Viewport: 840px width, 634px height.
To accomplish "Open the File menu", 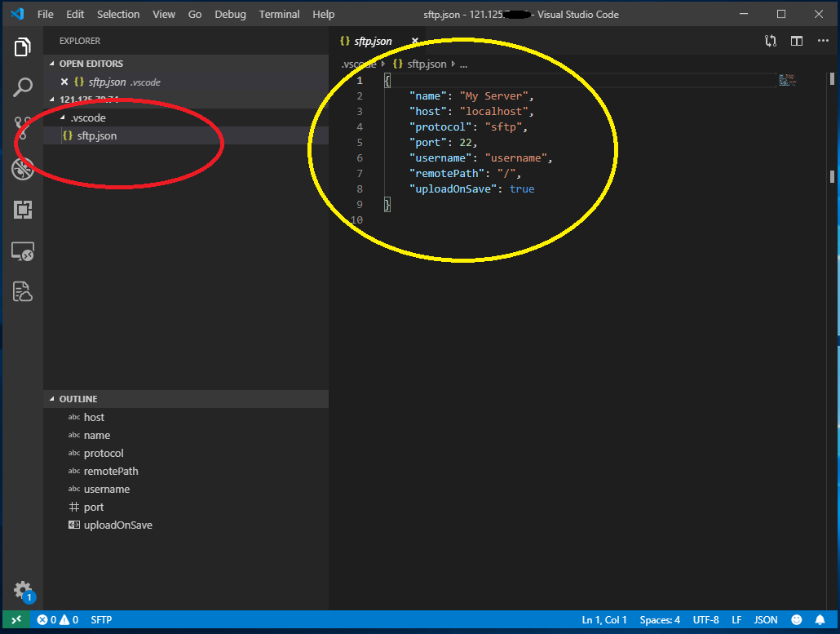I will [x=46, y=14].
